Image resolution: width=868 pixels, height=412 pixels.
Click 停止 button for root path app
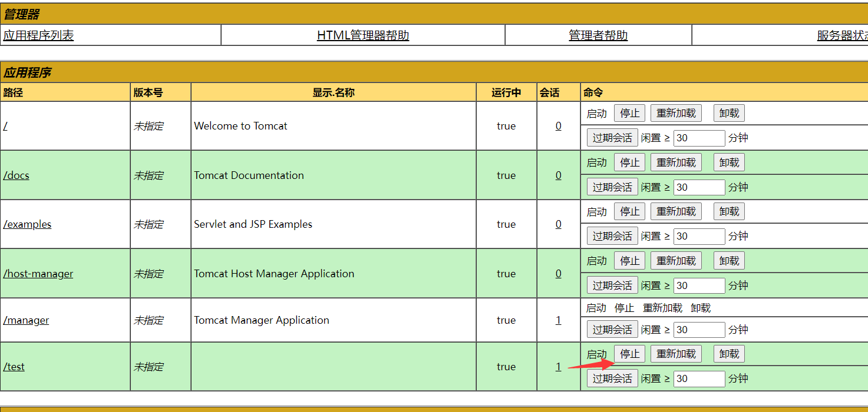pos(630,113)
